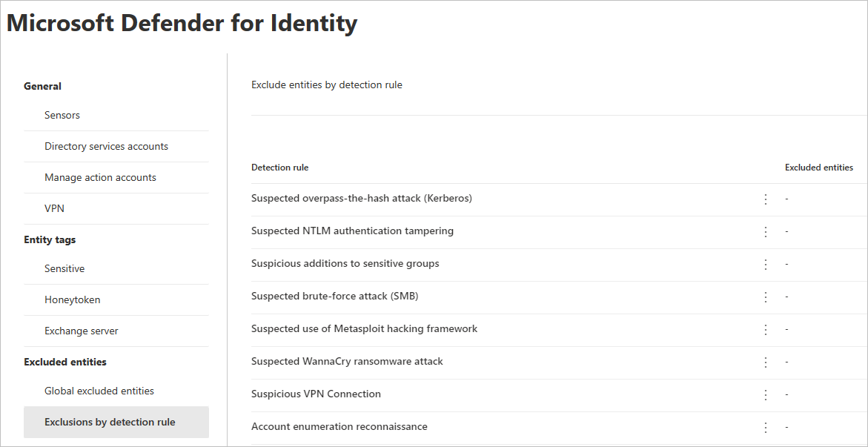This screenshot has height=447, width=868.
Task: Go to Manage action accounts
Action: click(100, 177)
